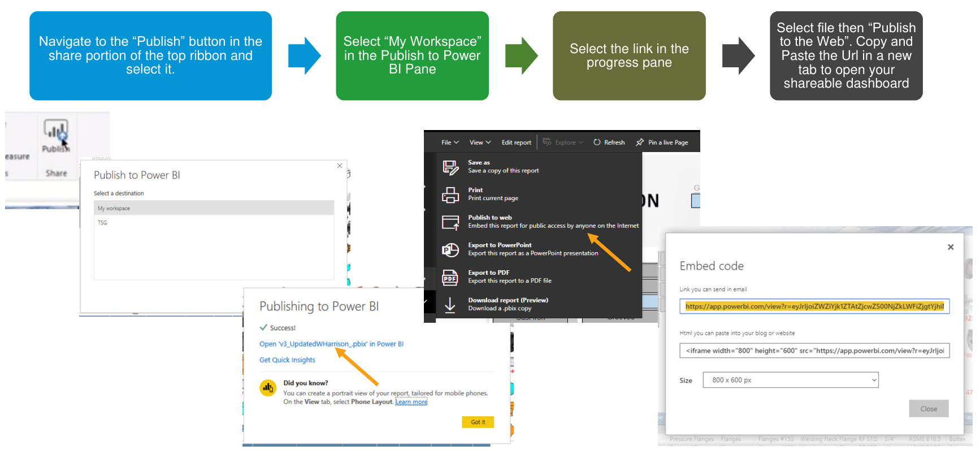Image resolution: width=980 pixels, height=450 pixels.
Task: Click the Publish icon in the Share ribbon
Action: [56, 130]
